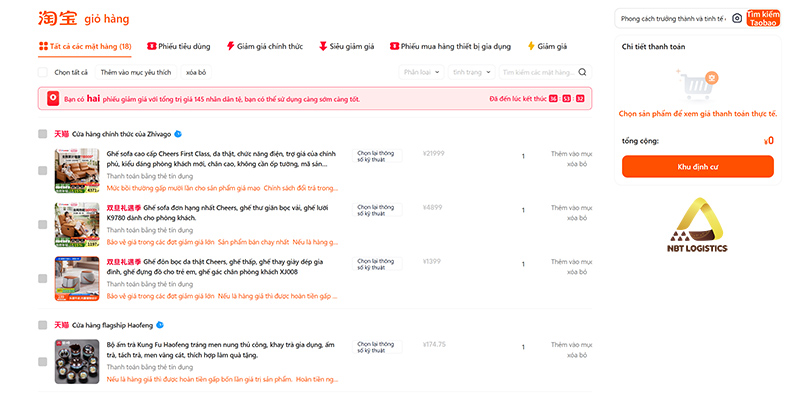Viewport: 800px width, 401px height.
Task: Open the 'Siêu giảm giá' tab
Action: tap(346, 46)
